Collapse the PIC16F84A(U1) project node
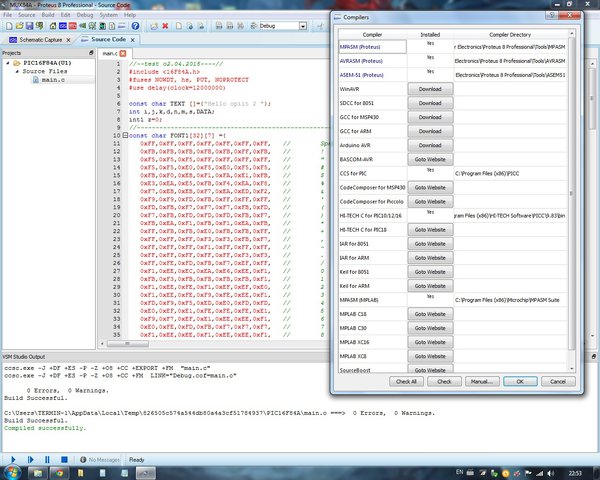The image size is (600, 480). (x=8, y=63)
